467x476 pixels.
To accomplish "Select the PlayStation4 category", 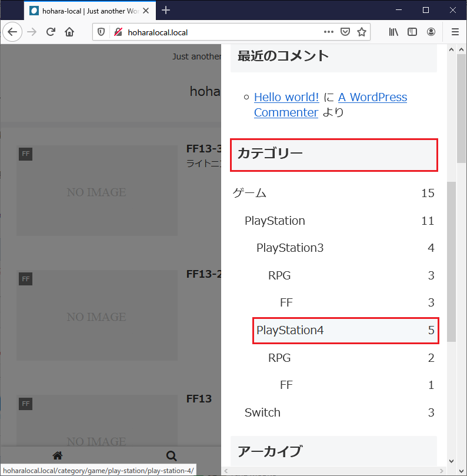I will pyautogui.click(x=290, y=331).
